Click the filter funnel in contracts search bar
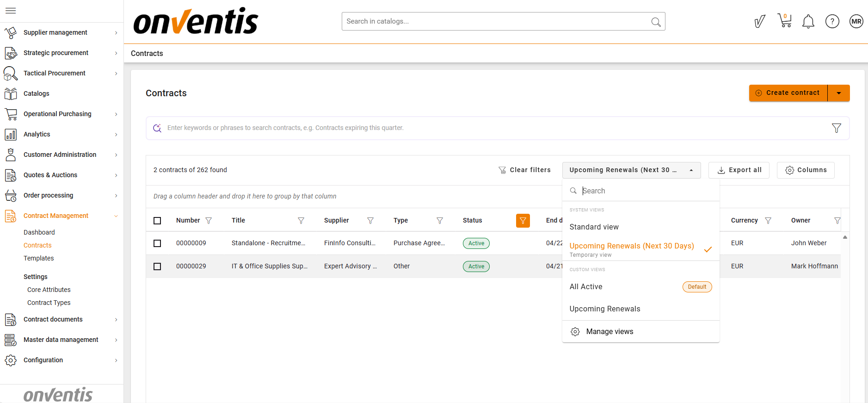The image size is (868, 403). 836,128
